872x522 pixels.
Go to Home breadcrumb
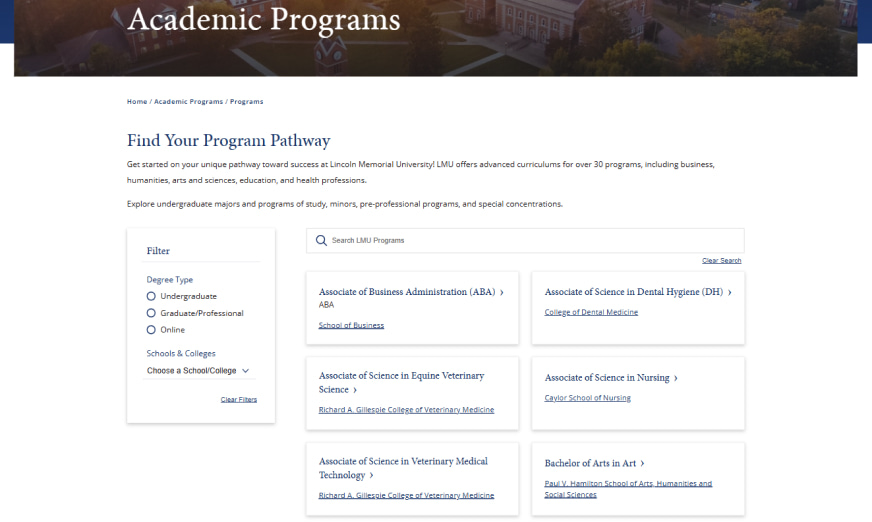pyautogui.click(x=137, y=102)
